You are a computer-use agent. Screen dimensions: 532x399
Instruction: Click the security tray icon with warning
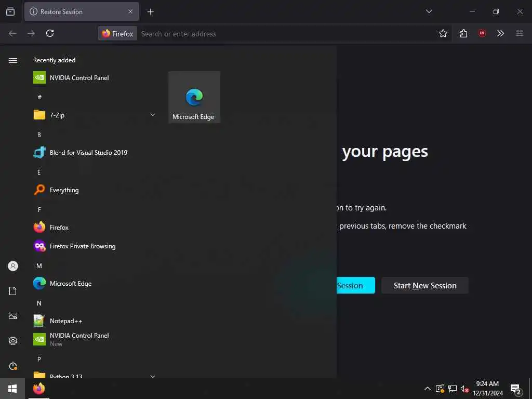(x=440, y=389)
